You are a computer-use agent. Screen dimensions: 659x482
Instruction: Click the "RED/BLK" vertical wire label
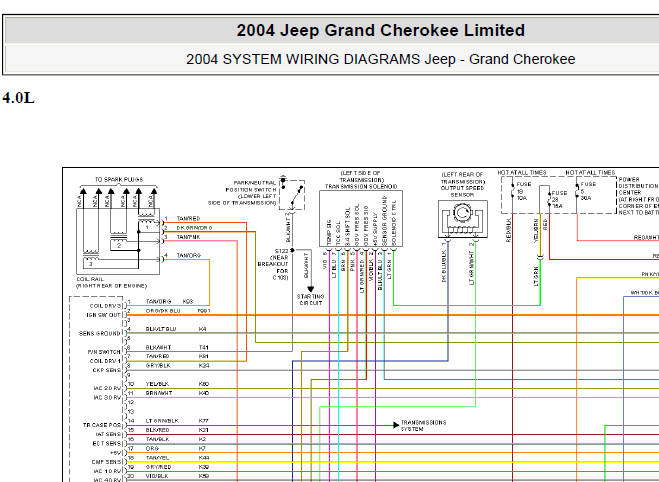pyautogui.click(x=509, y=230)
